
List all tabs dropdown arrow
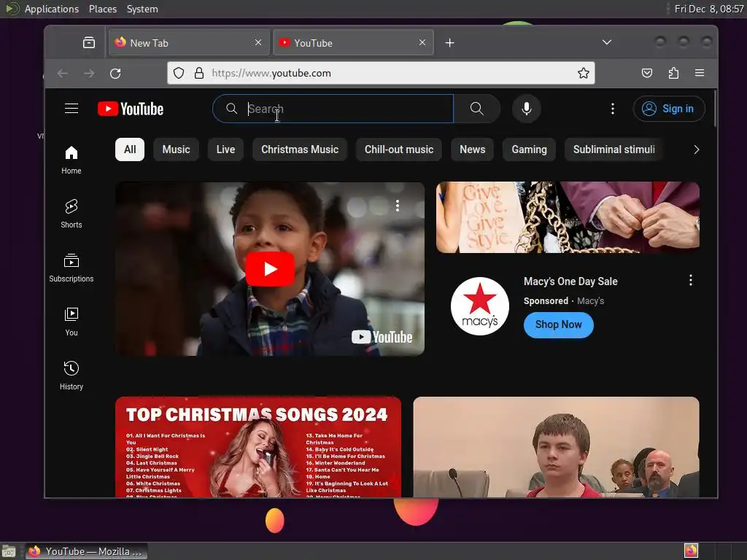click(x=606, y=42)
